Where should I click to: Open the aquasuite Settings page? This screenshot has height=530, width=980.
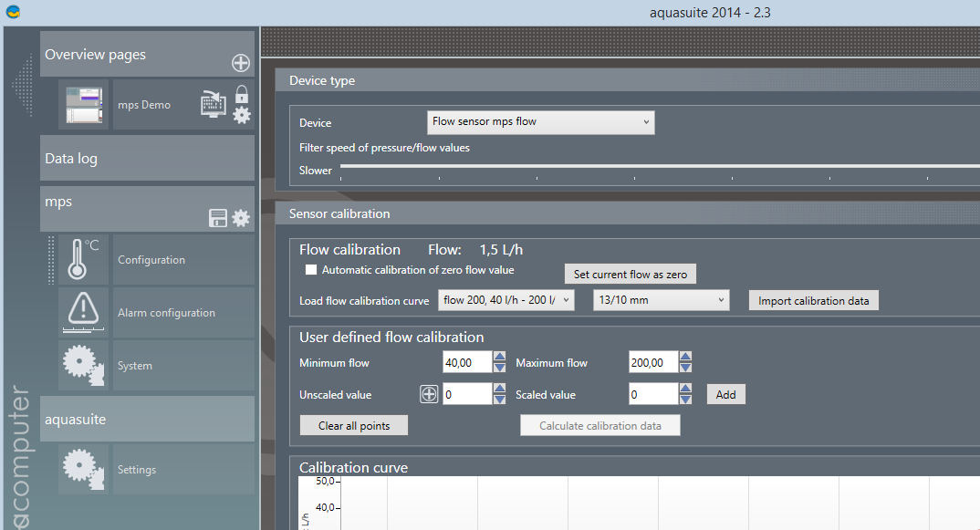pos(183,469)
